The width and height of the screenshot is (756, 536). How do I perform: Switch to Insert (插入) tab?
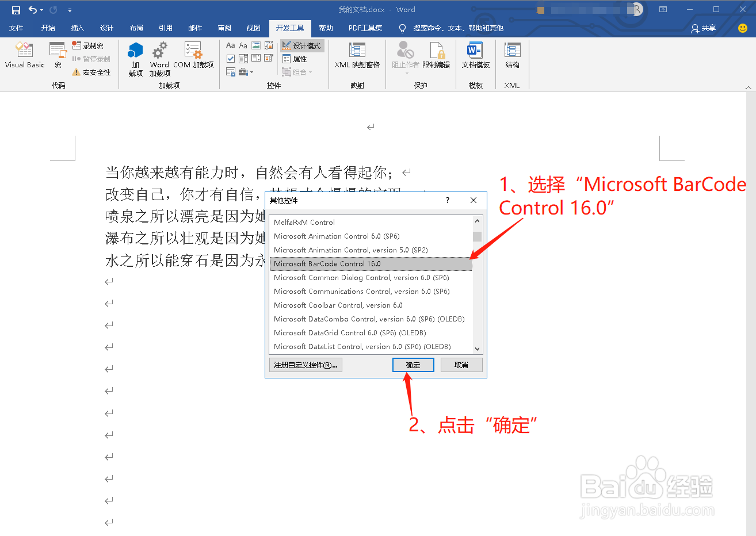pyautogui.click(x=77, y=28)
